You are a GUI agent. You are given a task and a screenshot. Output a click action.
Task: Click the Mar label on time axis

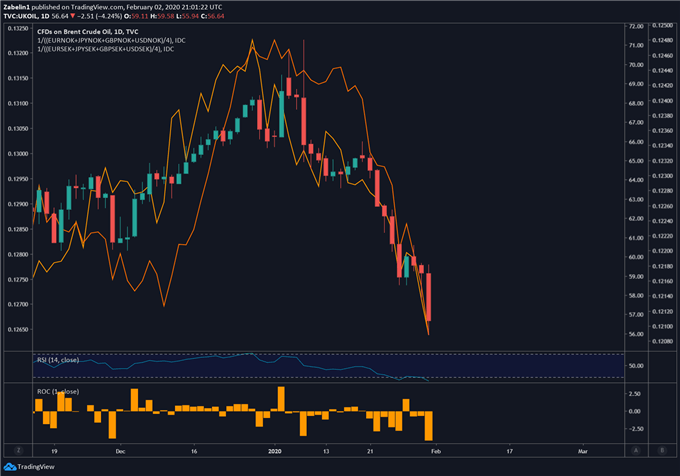coord(582,451)
